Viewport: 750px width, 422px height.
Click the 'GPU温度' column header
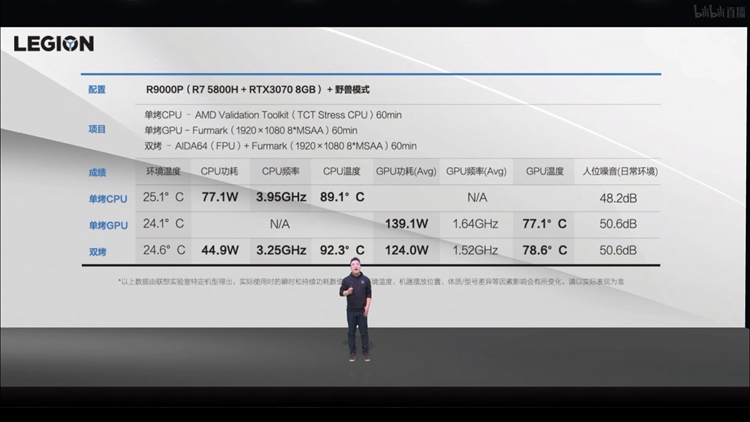544,171
